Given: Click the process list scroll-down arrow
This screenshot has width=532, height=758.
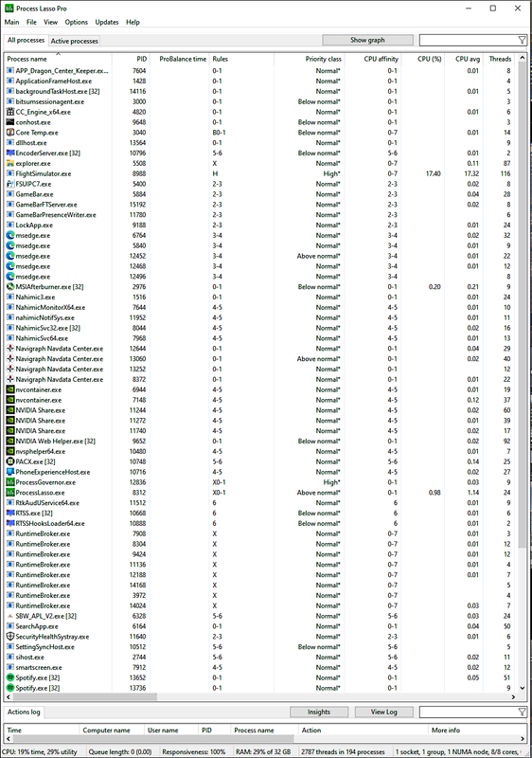Looking at the screenshot, I should click(x=522, y=688).
